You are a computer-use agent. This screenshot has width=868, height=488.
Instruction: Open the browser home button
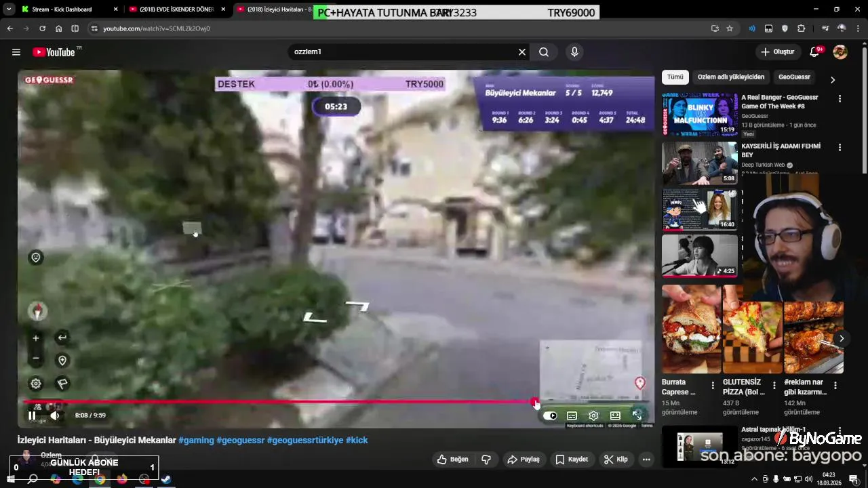tap(58, 28)
